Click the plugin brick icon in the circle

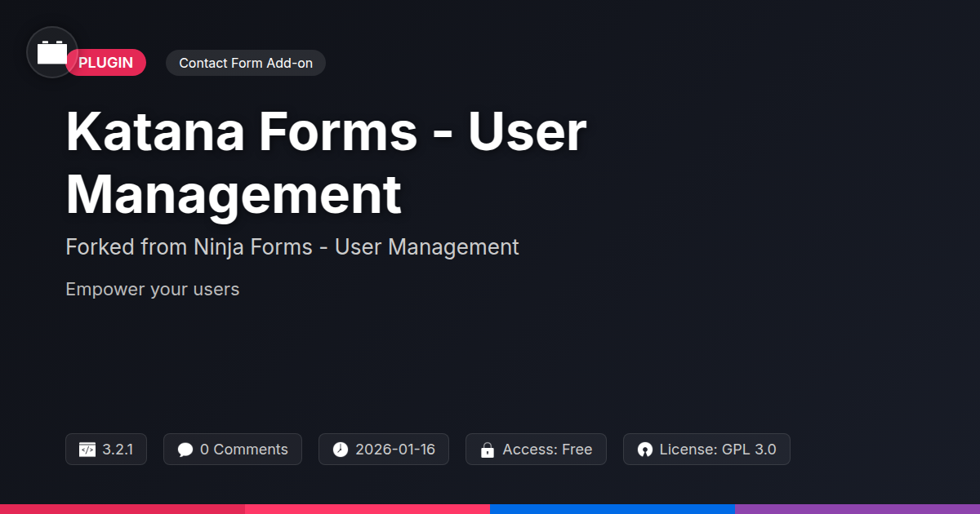(52, 52)
